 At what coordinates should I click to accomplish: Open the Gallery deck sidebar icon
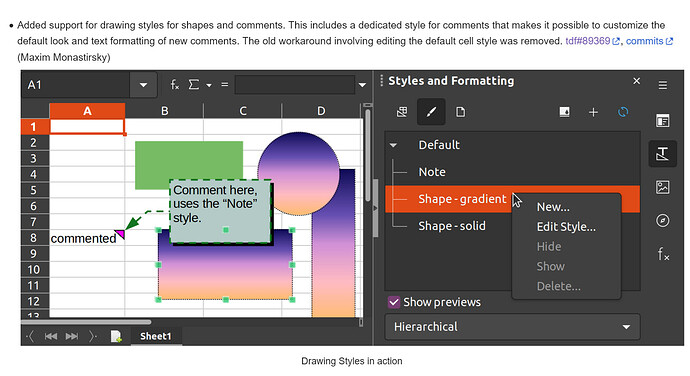pyautogui.click(x=663, y=187)
